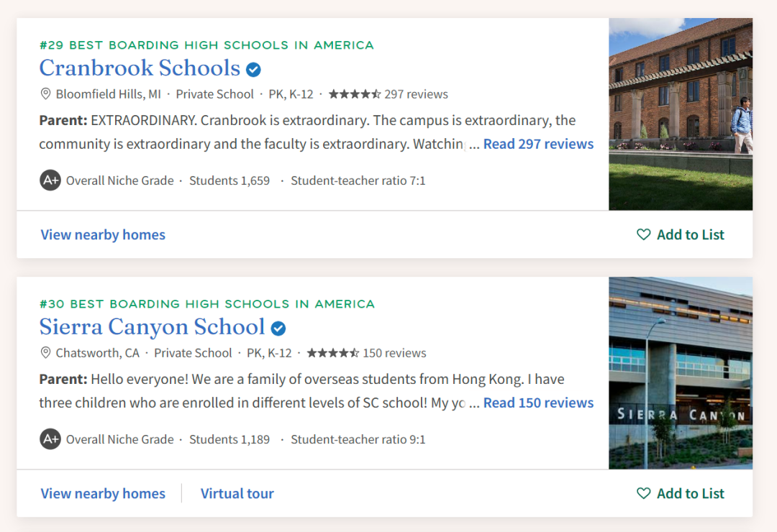Image resolution: width=777 pixels, height=532 pixels.
Task: Click Bloomfield Hills, MI location text
Action: 108,94
